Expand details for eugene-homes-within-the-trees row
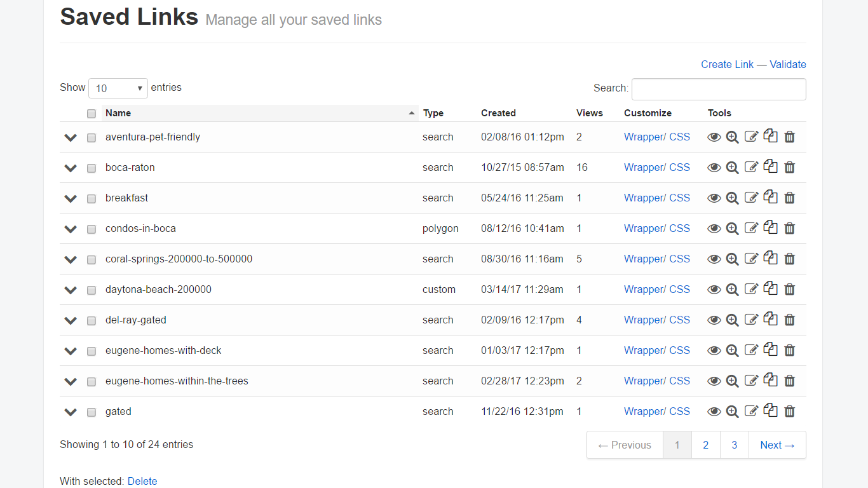The image size is (868, 488). [71, 381]
